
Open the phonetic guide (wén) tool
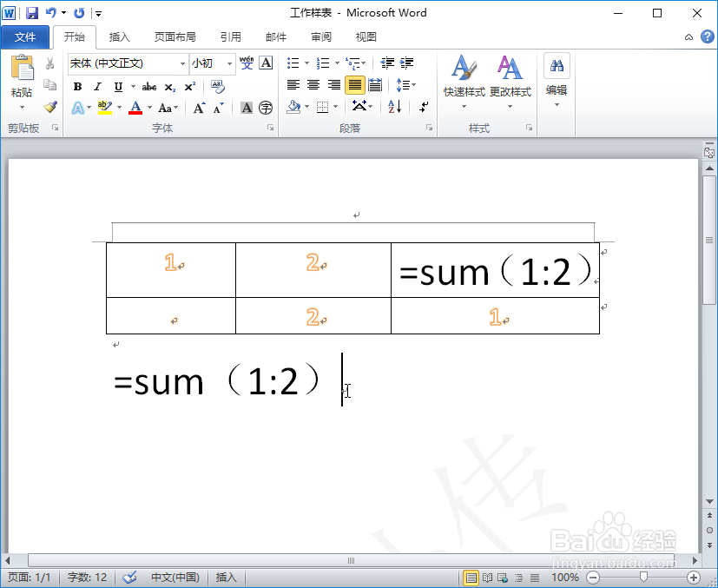[x=247, y=63]
